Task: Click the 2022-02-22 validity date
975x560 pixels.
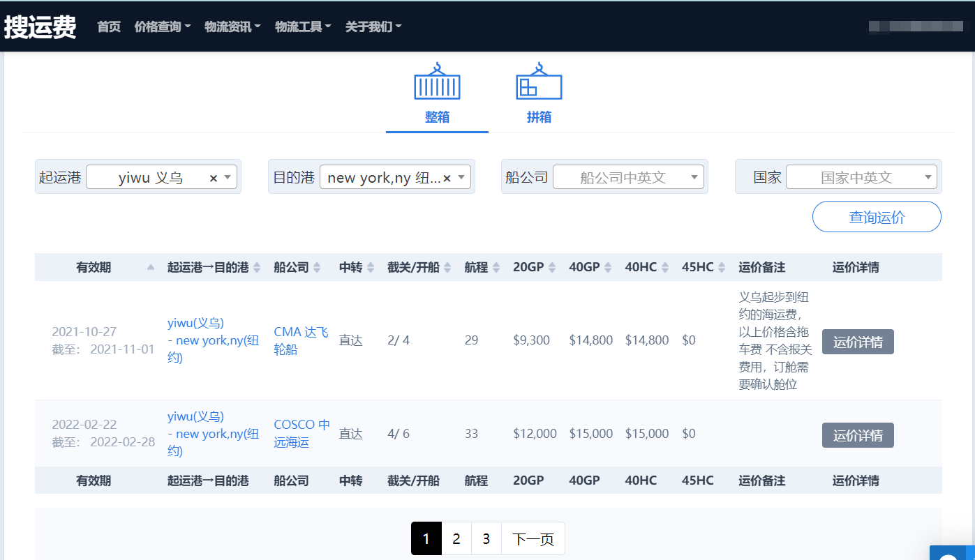Action: 84,425
